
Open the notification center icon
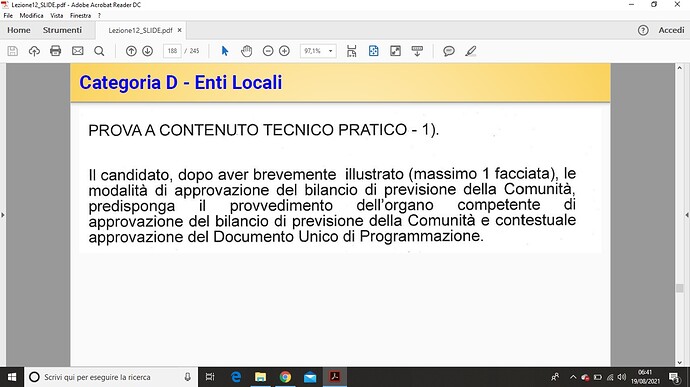click(x=675, y=377)
